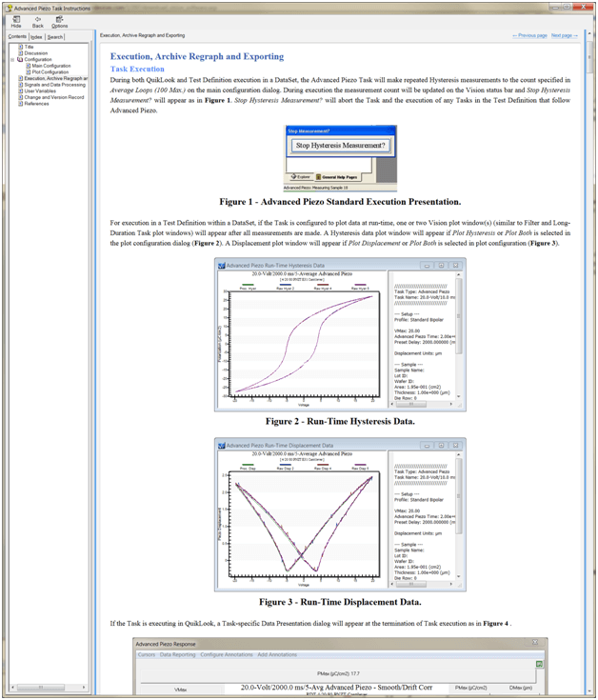
Task: Click the contents pane scroll left arrow
Action: (x=13, y=687)
